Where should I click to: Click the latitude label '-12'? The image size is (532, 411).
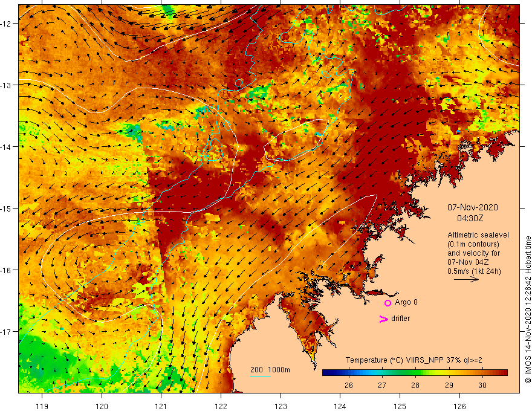tap(6, 24)
